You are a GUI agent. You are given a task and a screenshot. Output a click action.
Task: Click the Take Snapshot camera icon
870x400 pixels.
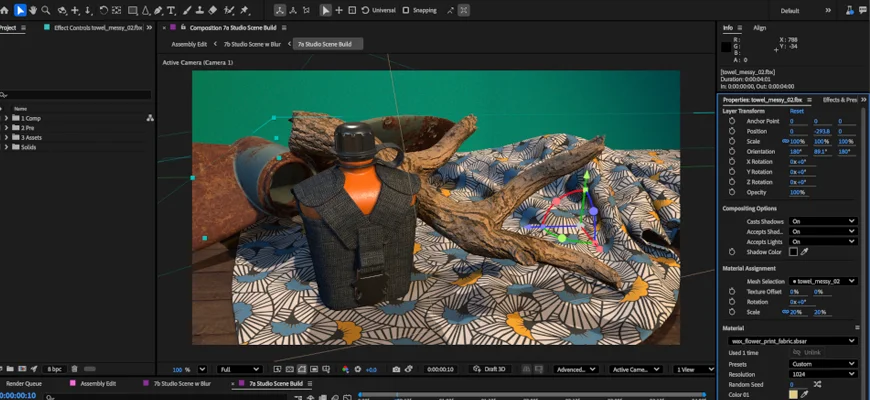pyautogui.click(x=396, y=369)
